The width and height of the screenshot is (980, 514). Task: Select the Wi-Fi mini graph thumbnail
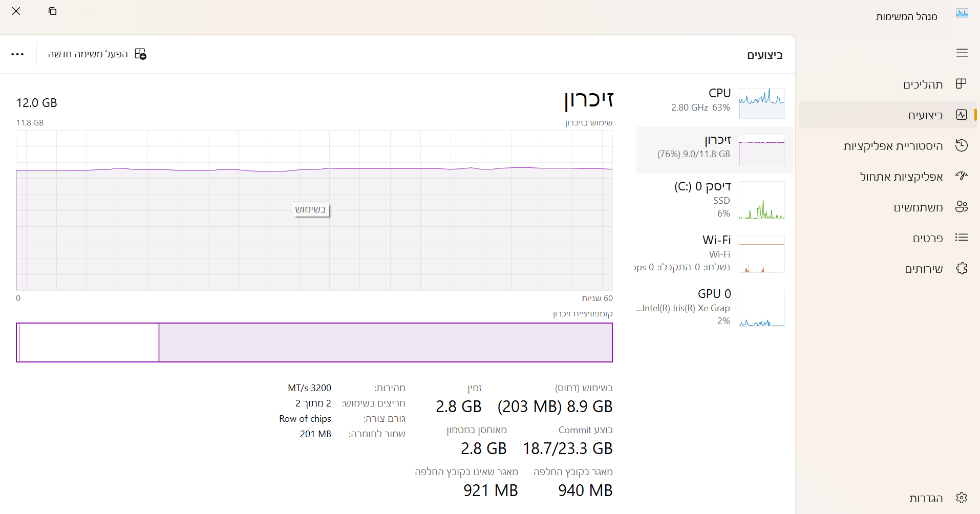[x=761, y=254]
